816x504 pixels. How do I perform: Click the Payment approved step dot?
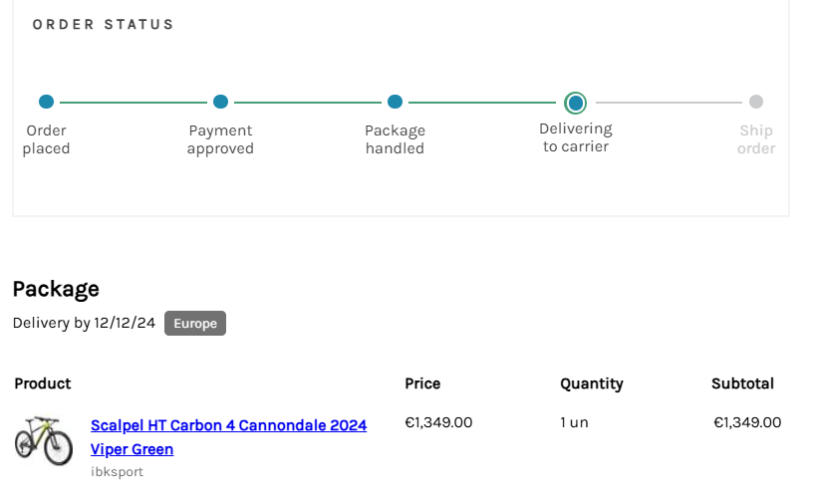pyautogui.click(x=221, y=102)
